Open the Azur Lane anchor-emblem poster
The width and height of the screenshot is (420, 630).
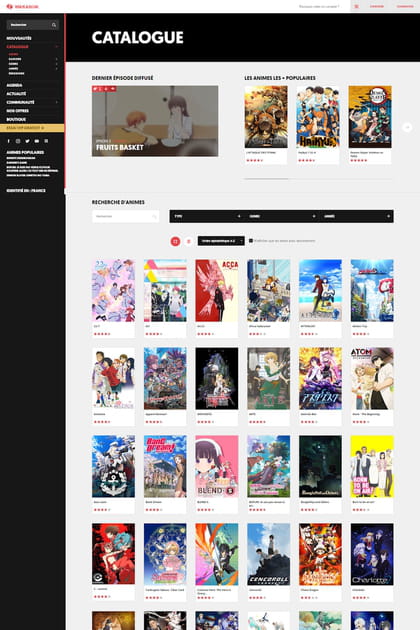point(113,466)
